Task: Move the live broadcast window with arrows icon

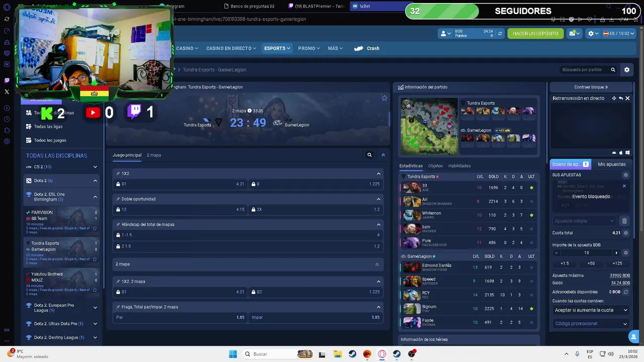Action: pyautogui.click(x=614, y=98)
